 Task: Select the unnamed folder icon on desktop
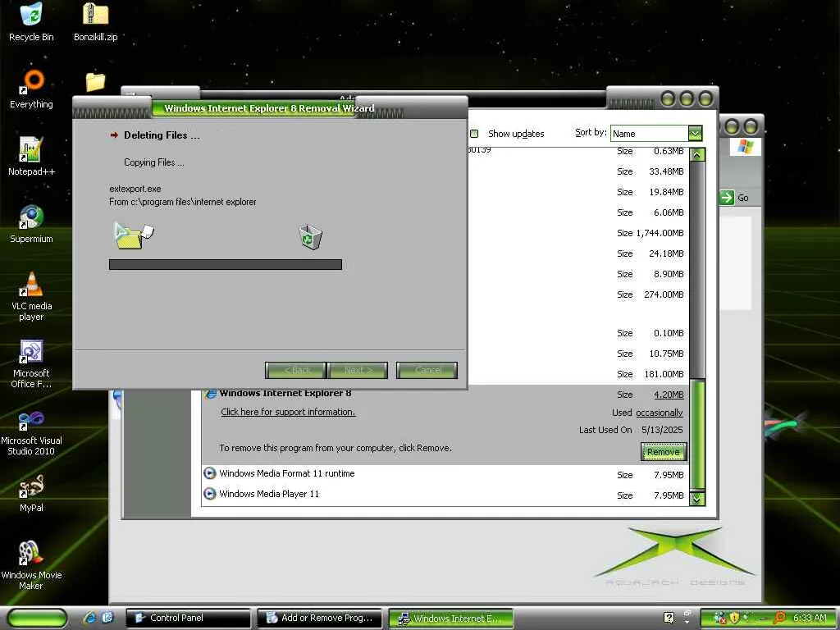tap(95, 81)
